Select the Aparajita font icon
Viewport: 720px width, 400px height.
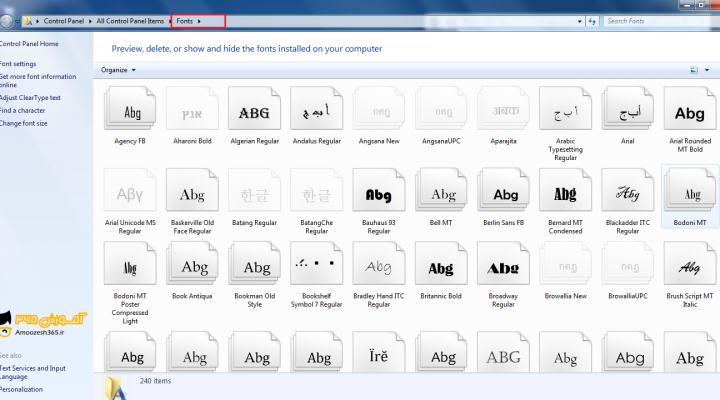(x=503, y=108)
